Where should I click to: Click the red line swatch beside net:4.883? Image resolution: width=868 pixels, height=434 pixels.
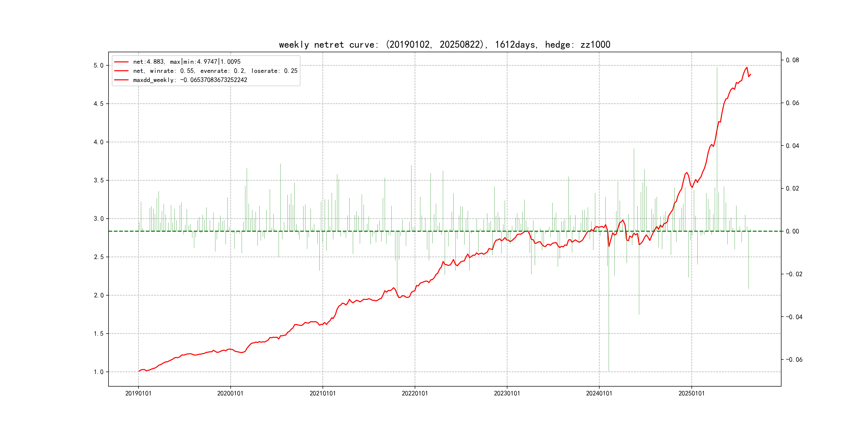coord(121,62)
